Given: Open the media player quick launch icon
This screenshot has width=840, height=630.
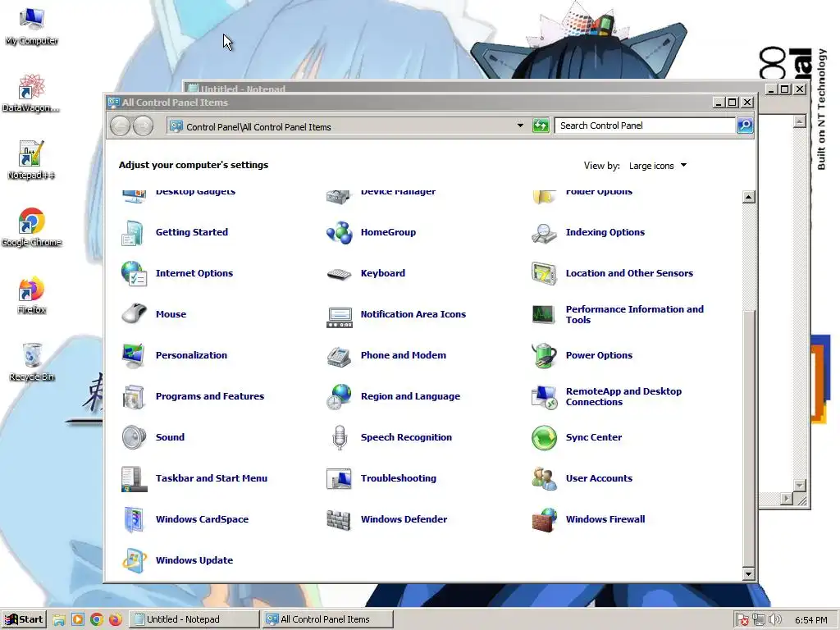Looking at the screenshot, I should pos(78,620).
